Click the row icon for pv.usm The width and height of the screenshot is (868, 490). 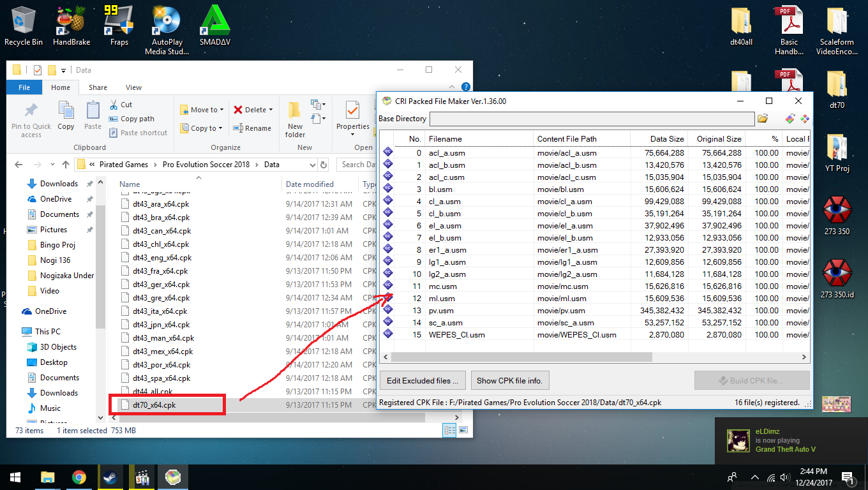(387, 310)
